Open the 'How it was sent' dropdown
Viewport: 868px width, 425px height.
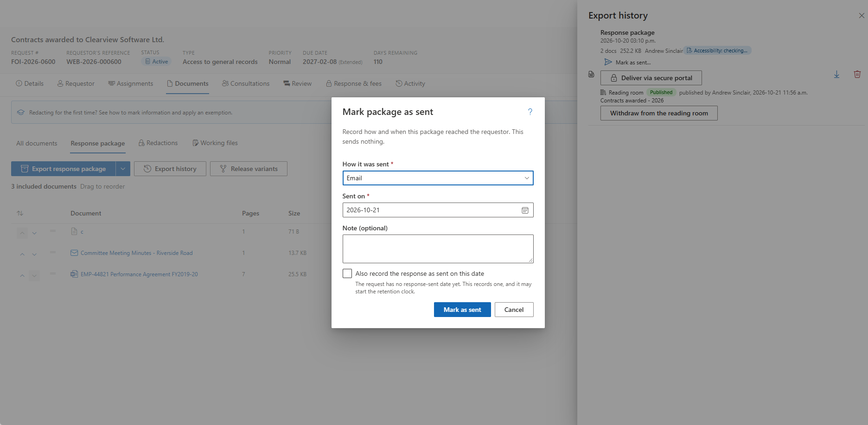coord(438,178)
